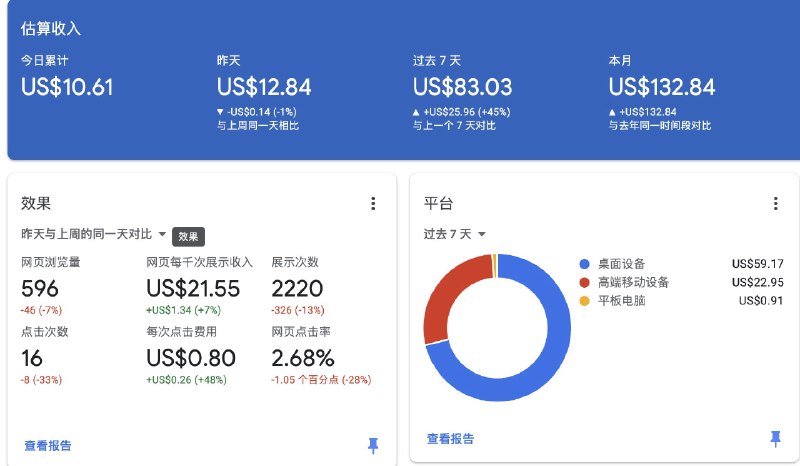Screen dimensions: 800x466
Task: Click the -1.05 个百分点 (-28%) change text
Action: pos(321,380)
